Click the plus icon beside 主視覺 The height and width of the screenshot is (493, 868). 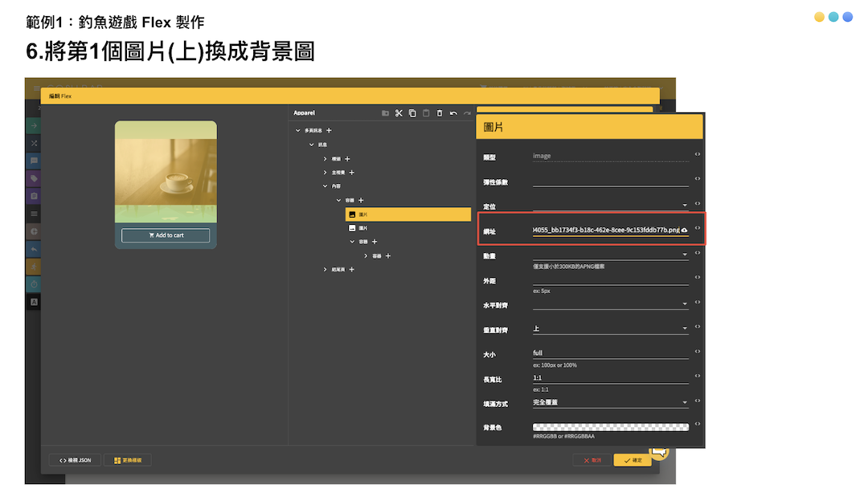pyautogui.click(x=351, y=173)
